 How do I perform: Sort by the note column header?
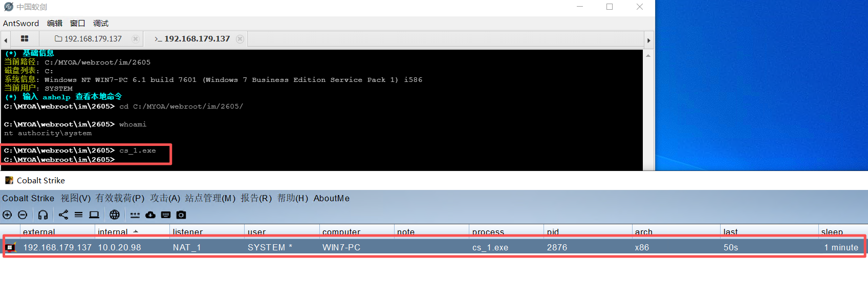tap(431, 231)
